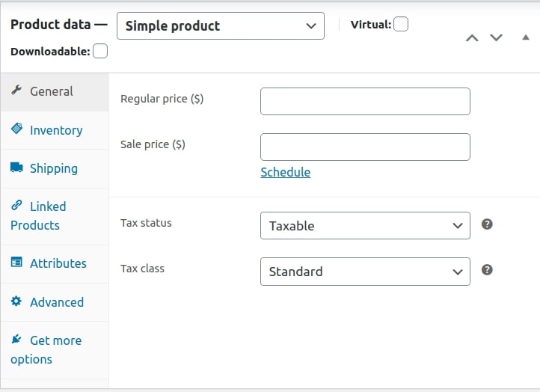
Task: Collapse the Product data panel with the triangle
Action: tap(526, 37)
